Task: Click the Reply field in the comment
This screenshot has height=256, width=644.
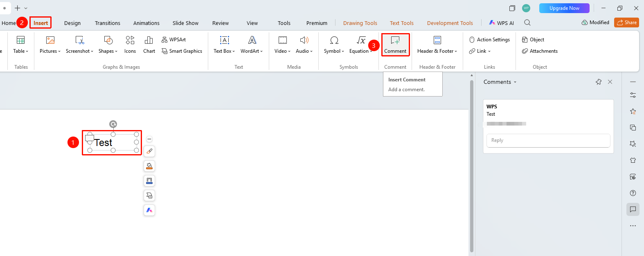Action: pos(548,140)
